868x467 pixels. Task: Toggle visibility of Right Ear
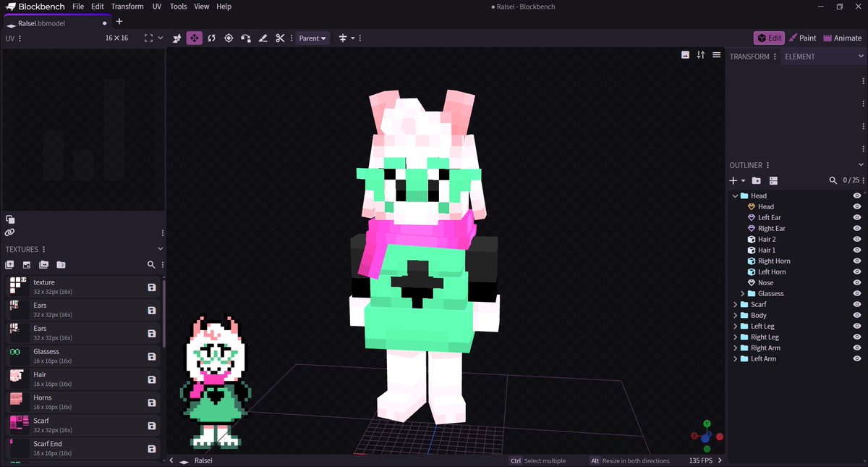point(857,228)
